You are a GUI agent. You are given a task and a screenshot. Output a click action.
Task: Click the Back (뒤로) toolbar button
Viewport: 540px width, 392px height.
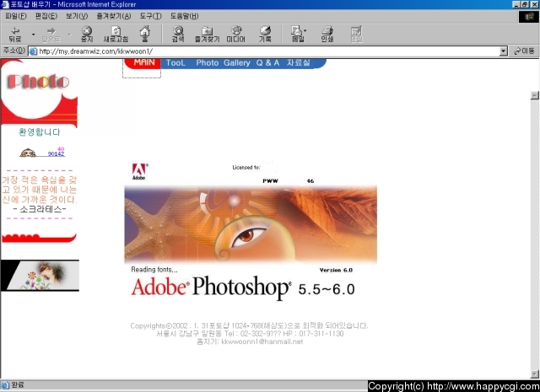pyautogui.click(x=15, y=34)
